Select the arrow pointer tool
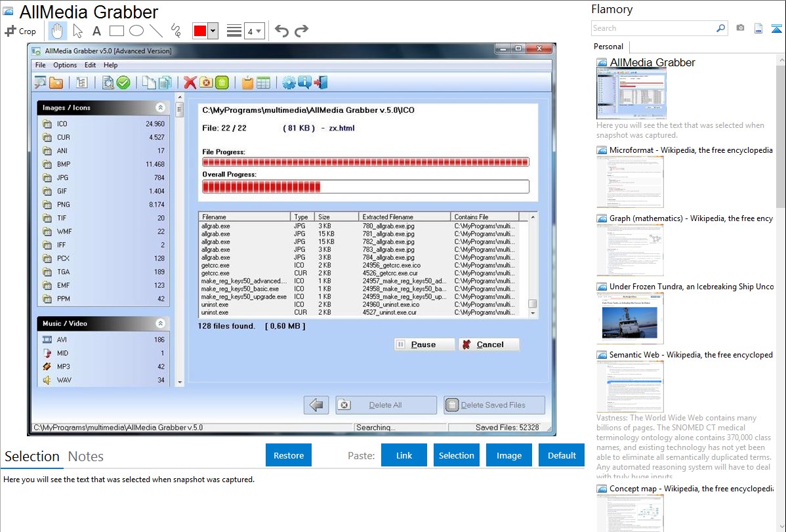Screen dimensions: 786x532 coord(77,31)
